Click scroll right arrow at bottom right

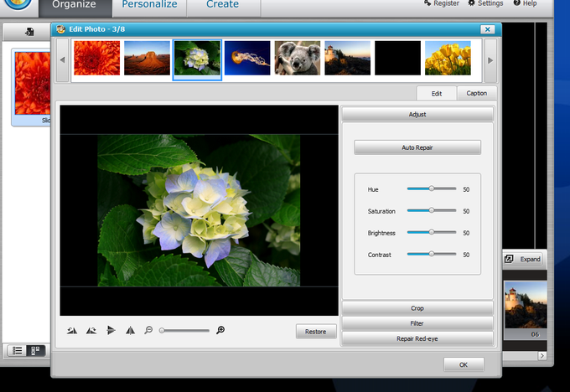point(542,356)
